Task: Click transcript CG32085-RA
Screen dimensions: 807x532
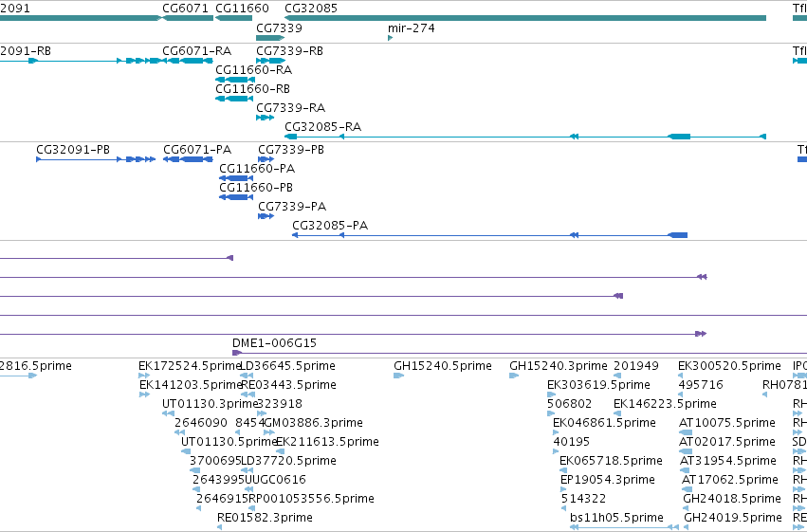Action: [x=322, y=127]
